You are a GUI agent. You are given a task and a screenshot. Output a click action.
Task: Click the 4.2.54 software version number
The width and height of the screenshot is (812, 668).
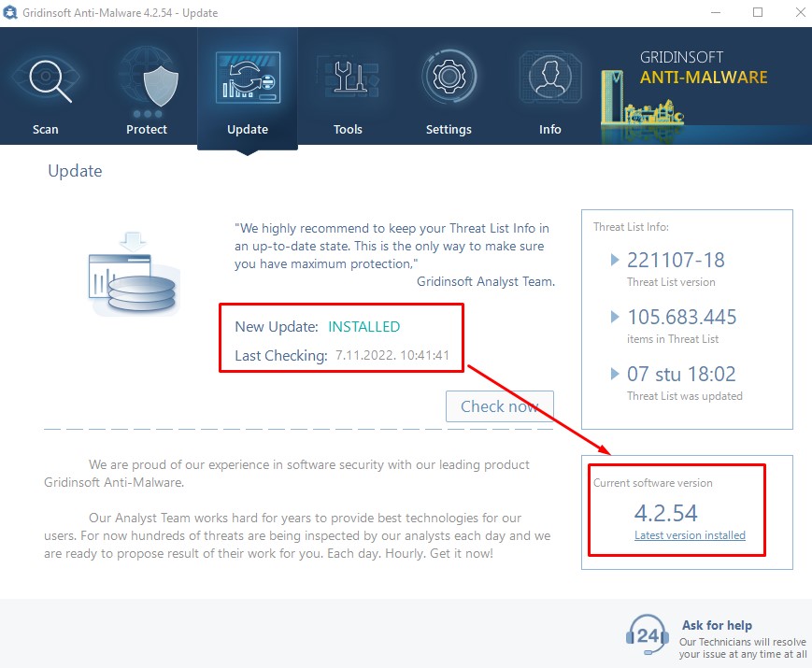[x=666, y=513]
